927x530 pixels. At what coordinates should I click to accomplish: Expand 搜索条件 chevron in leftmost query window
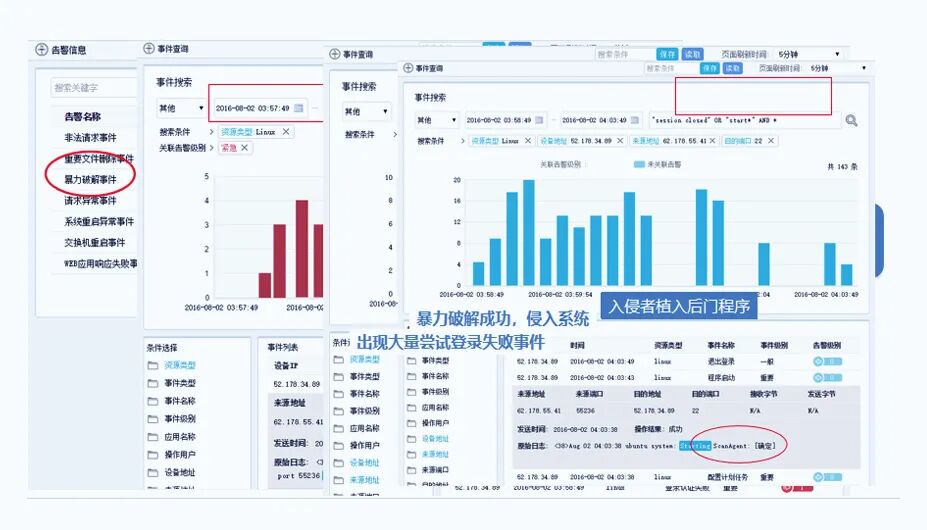point(212,132)
